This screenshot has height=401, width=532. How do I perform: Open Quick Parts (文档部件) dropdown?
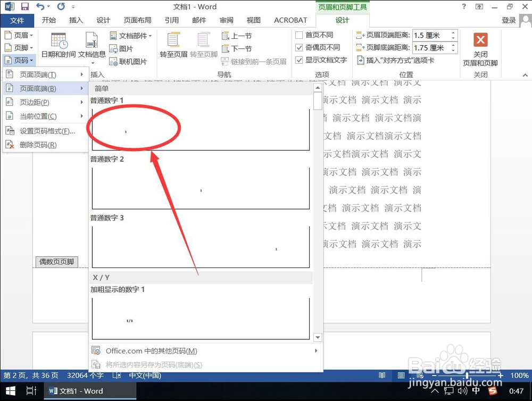point(131,36)
